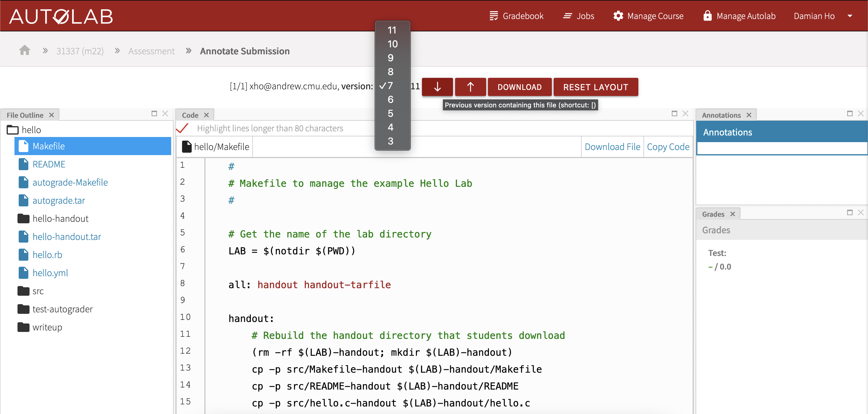Open the Gradebook page
868x414 pixels.
coord(516,16)
